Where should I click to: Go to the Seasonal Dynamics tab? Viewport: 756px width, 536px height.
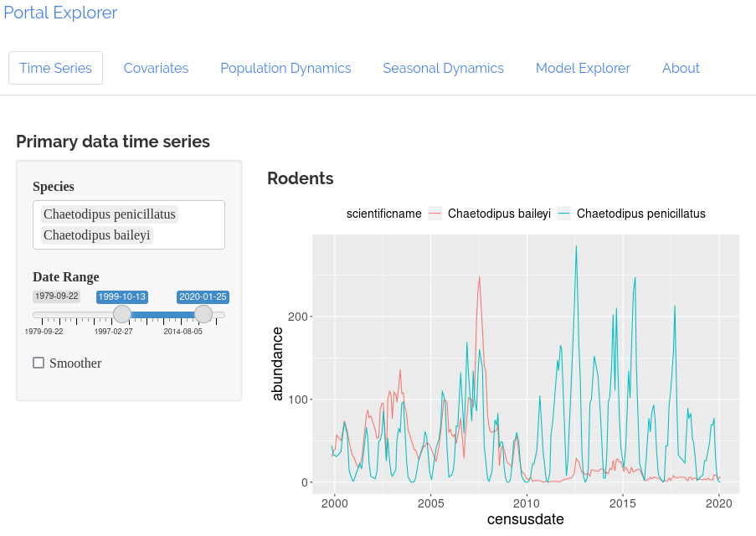[443, 68]
